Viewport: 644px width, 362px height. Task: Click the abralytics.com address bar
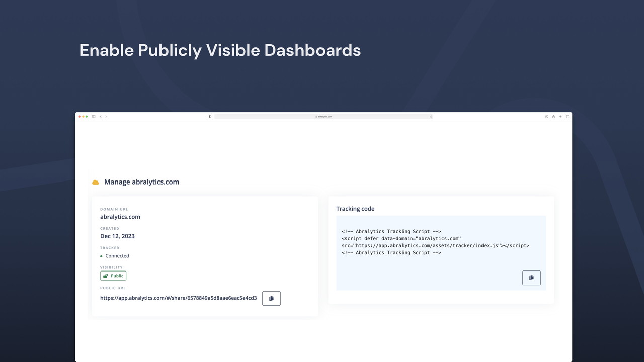[x=324, y=116]
